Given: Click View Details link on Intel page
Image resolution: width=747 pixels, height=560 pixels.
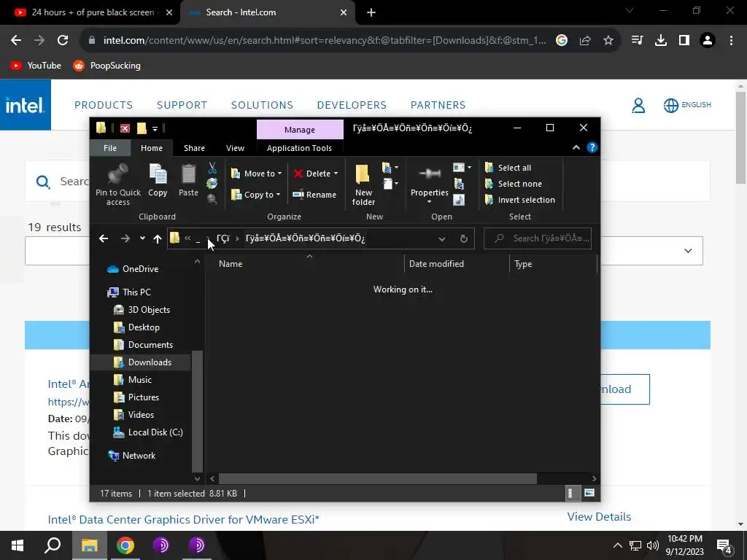Looking at the screenshot, I should click(599, 517).
